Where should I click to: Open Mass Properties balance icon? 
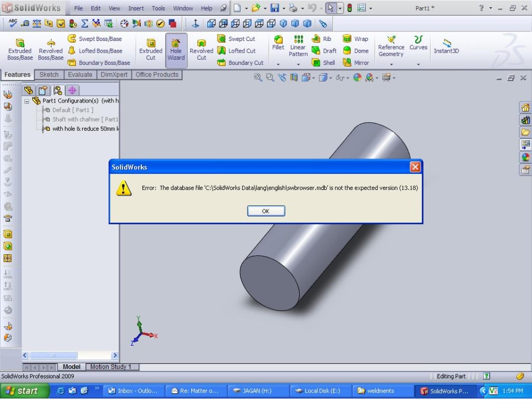tap(37, 23)
